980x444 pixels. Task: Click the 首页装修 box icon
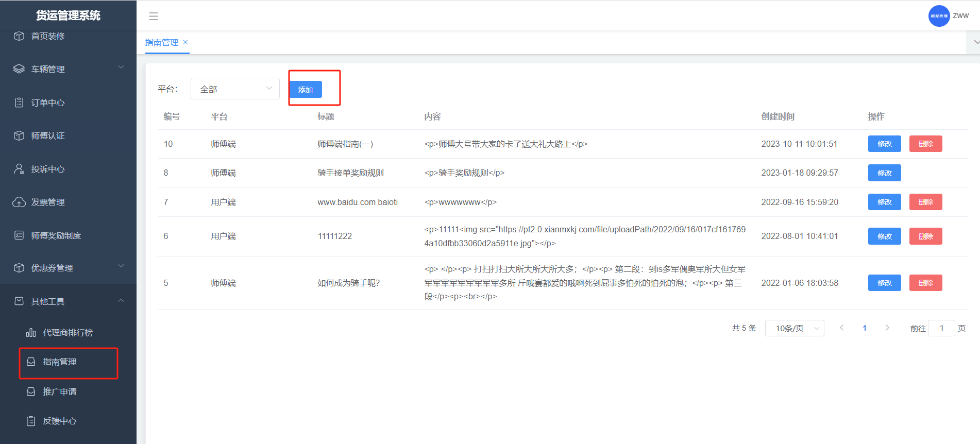(19, 36)
